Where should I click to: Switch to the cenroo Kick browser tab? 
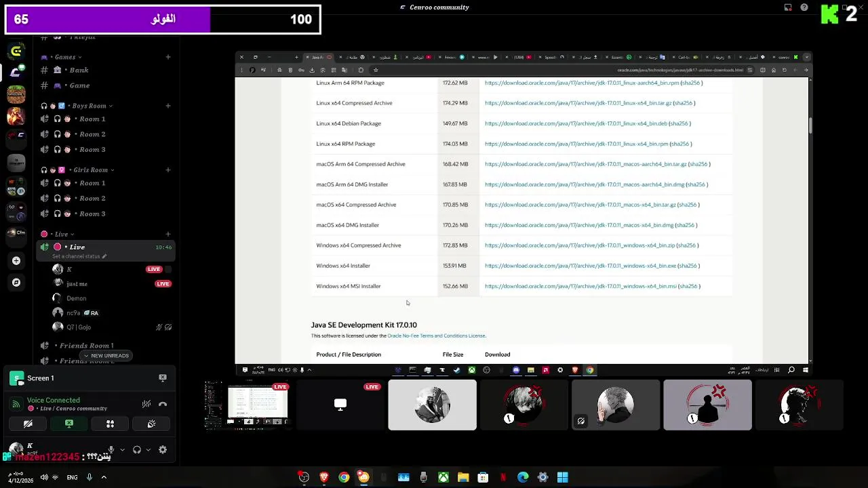point(788,57)
